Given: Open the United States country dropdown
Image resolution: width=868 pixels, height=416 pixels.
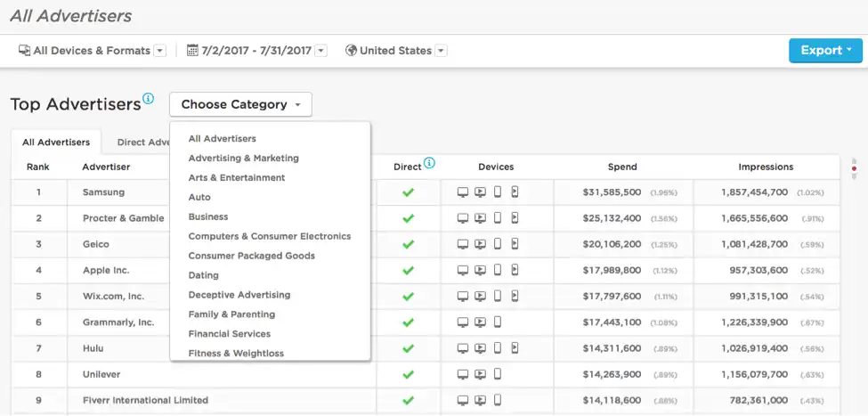Looking at the screenshot, I should [x=442, y=51].
